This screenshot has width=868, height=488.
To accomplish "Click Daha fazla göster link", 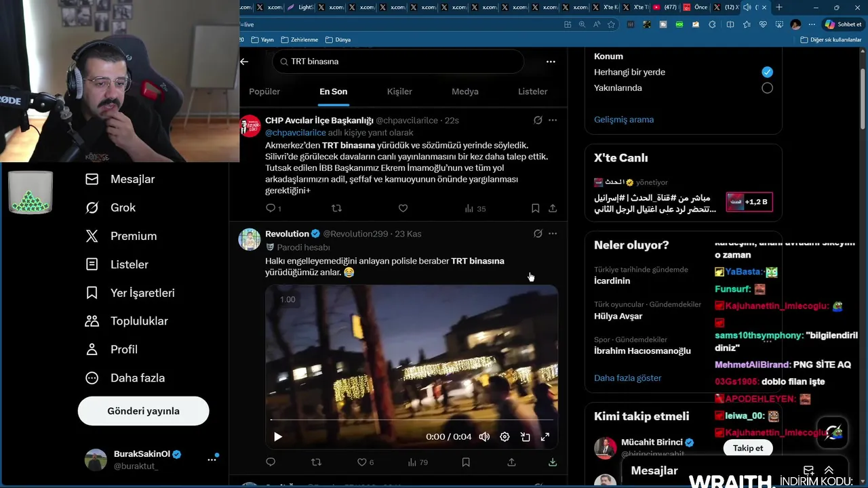I will (627, 378).
